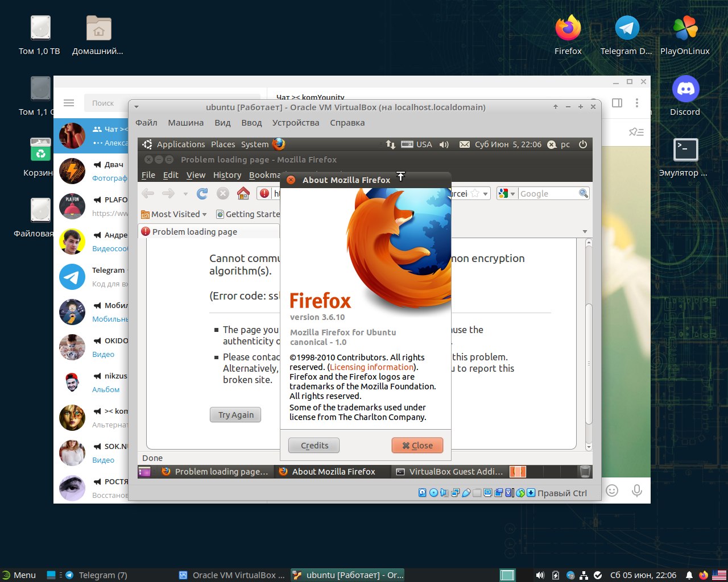This screenshot has width=728, height=582.
Task: Open the Discord desktop icon
Action: click(x=685, y=89)
